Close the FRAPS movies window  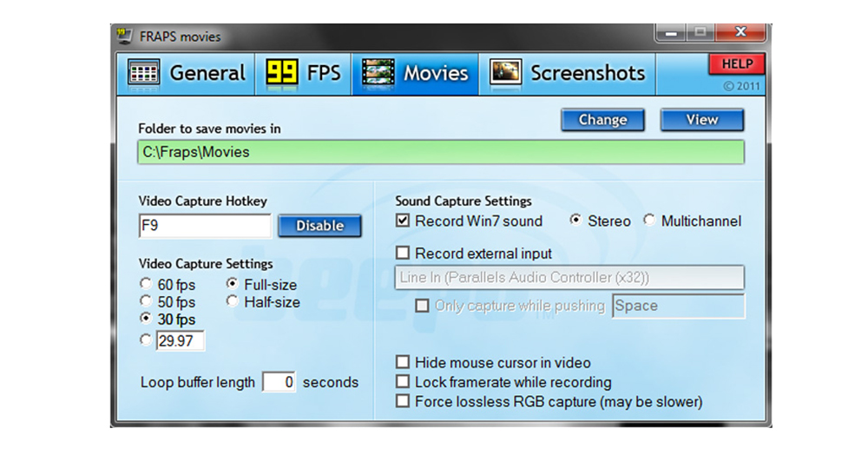740,33
